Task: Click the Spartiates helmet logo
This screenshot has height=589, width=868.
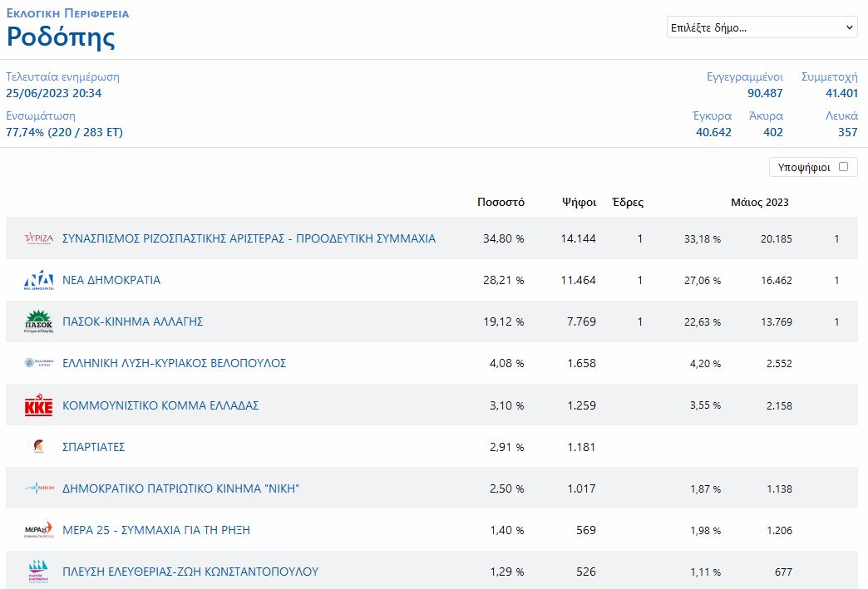Action: pos(38,447)
